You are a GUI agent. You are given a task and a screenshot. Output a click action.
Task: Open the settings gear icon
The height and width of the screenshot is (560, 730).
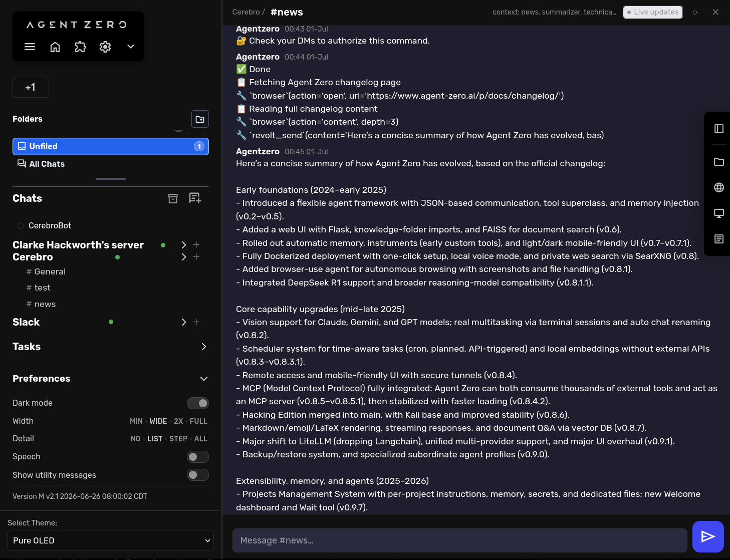105,47
